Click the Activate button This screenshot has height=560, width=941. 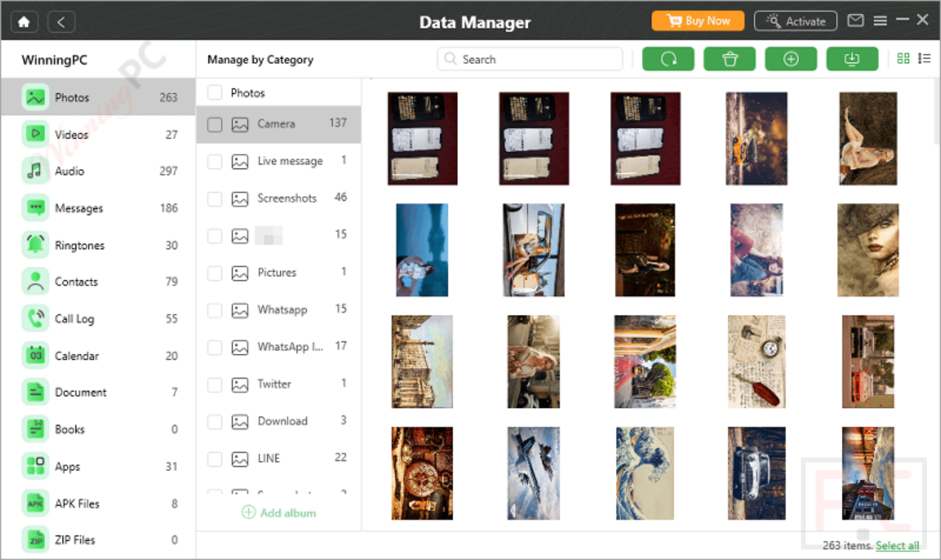pos(795,21)
